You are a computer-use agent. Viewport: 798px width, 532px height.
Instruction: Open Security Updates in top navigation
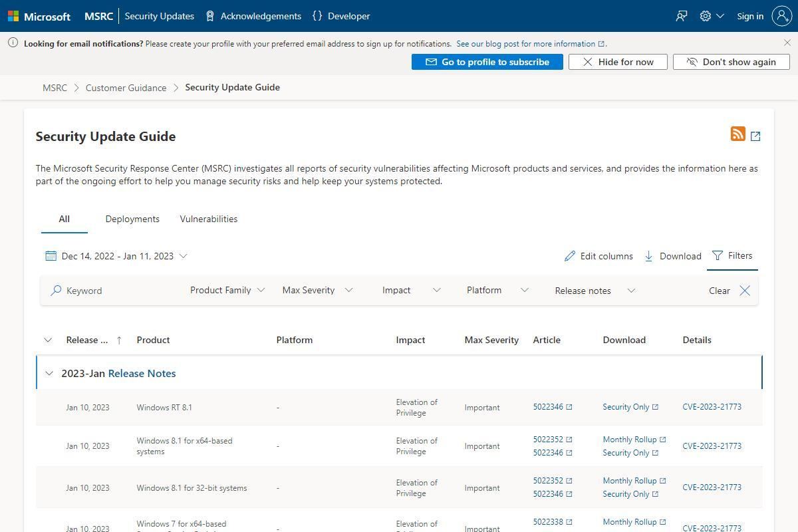(160, 16)
